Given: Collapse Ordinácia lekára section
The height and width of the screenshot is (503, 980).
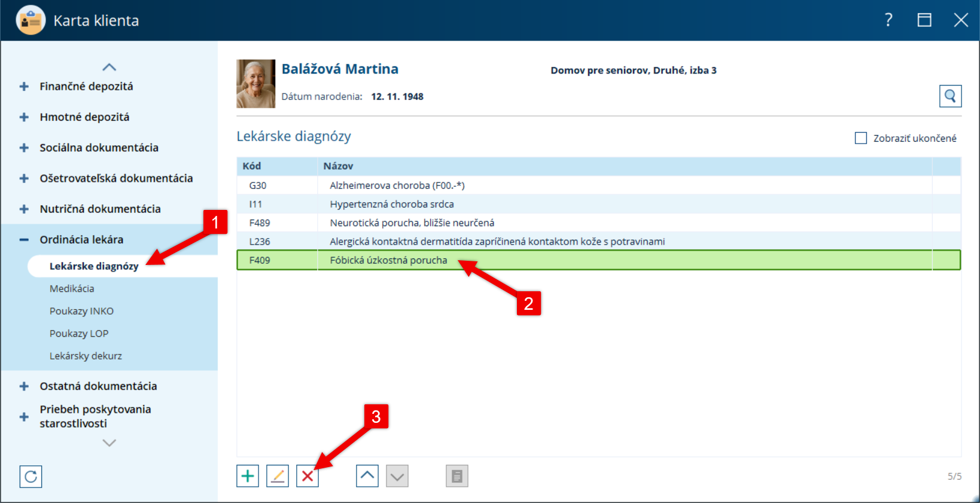Looking at the screenshot, I should (24, 240).
